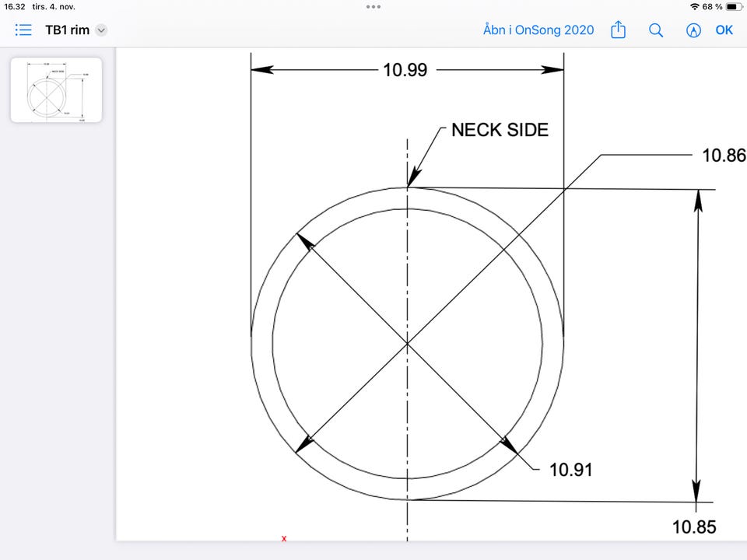
Task: Tap the NECK SIDE label
Action: tap(500, 130)
